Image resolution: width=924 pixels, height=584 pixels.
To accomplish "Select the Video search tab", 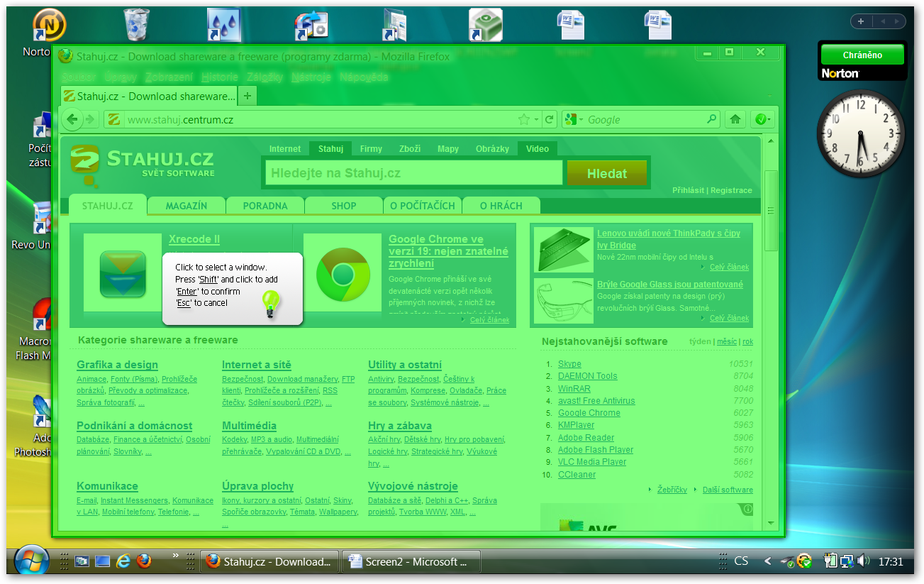I will (538, 149).
